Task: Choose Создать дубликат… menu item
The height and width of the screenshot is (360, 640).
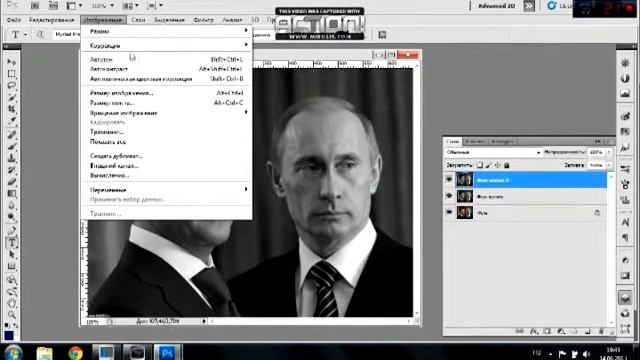Action: [167, 156]
